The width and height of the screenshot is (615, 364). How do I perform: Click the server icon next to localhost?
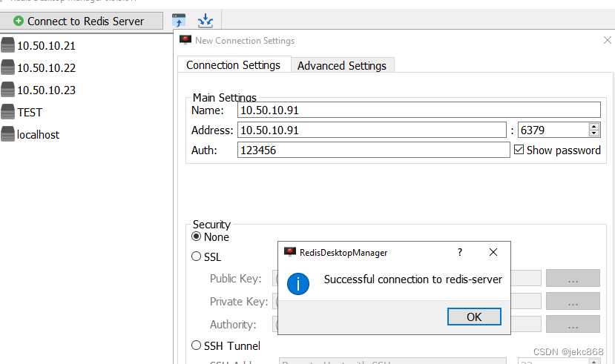click(x=7, y=134)
